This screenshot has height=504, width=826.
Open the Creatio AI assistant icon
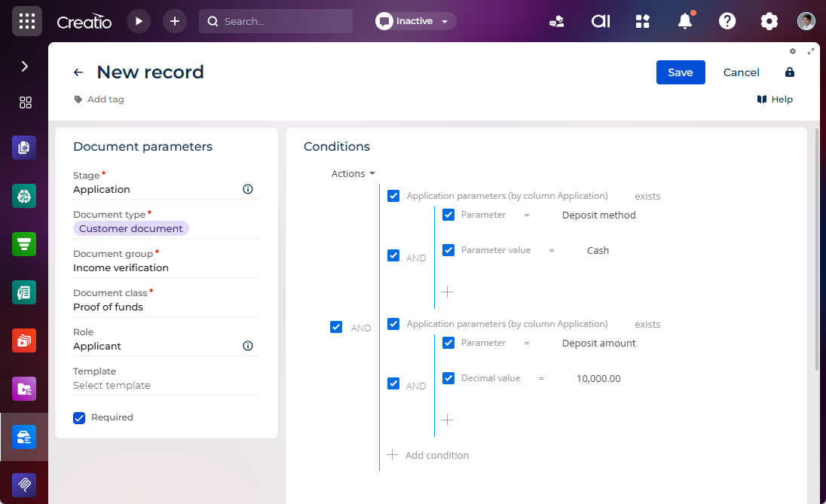[601, 21]
